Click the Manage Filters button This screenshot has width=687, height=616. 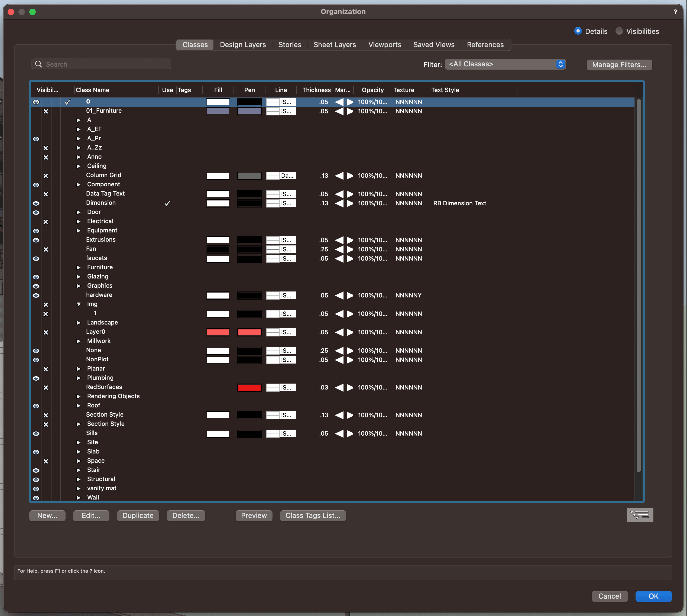[619, 65]
